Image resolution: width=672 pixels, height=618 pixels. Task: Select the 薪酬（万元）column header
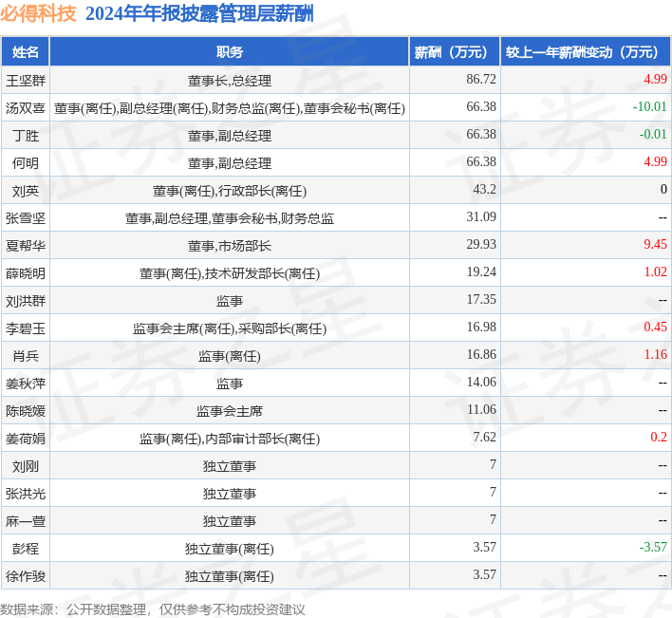[x=455, y=52]
